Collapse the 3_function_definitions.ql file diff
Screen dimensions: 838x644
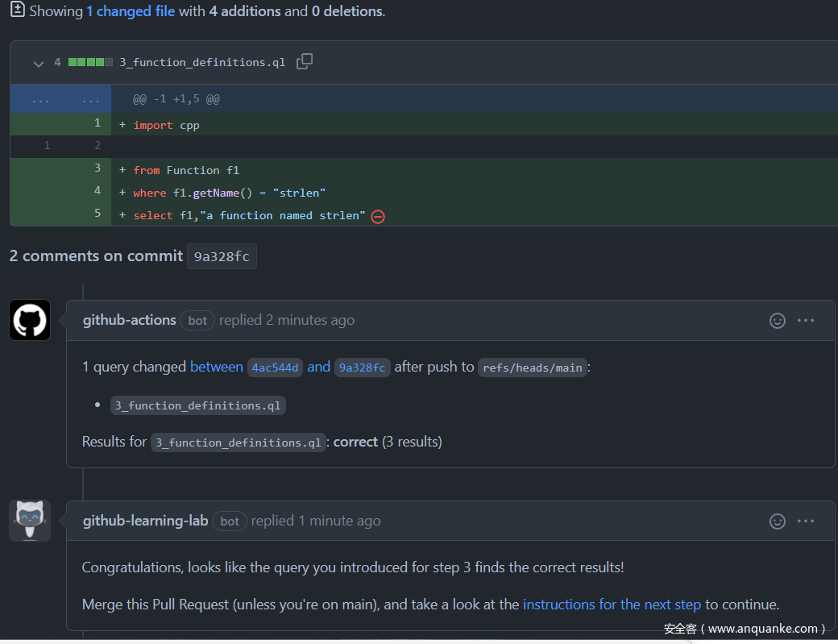pos(38,63)
